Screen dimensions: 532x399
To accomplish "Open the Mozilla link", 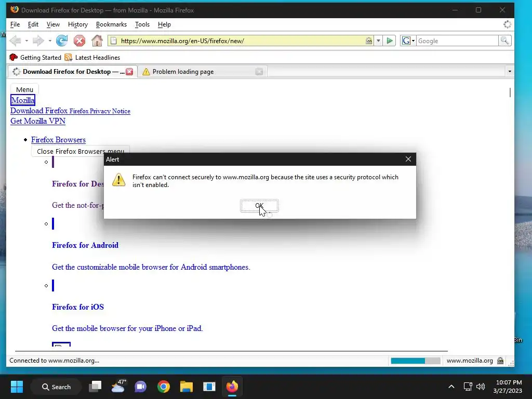I will (23, 100).
